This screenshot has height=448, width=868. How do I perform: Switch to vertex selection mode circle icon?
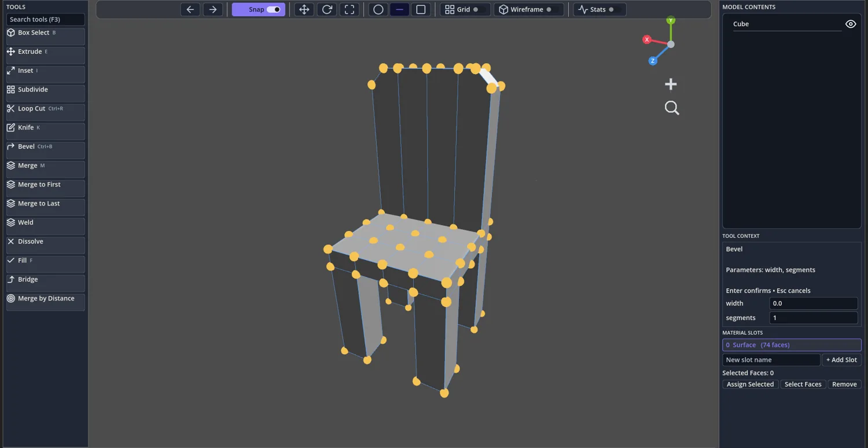[x=378, y=9]
